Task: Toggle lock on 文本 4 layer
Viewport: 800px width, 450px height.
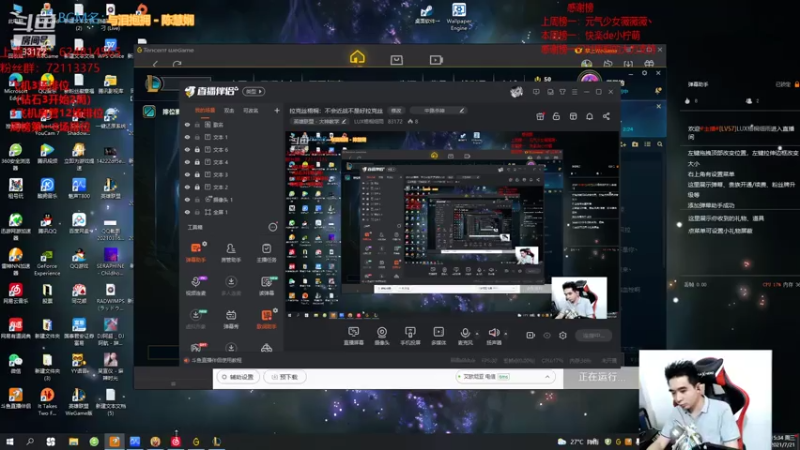Action: [197, 162]
